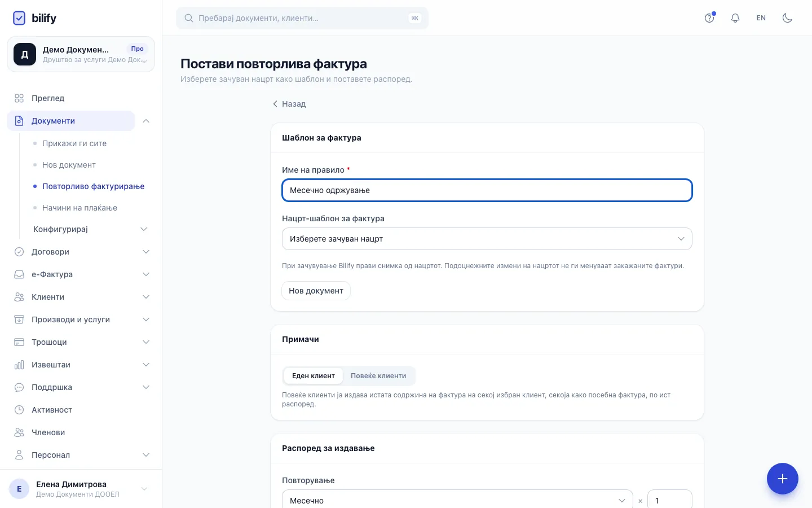The height and width of the screenshot is (508, 812).
Task: Switch to Повеќе клиенти option
Action: (x=378, y=376)
